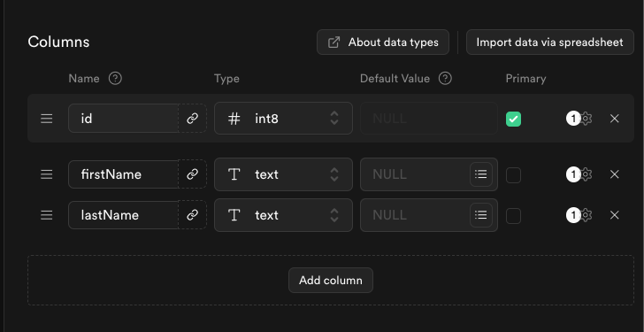Uncheck the Primary checkbox for id
Viewport: 644px width, 332px height.
(x=513, y=120)
